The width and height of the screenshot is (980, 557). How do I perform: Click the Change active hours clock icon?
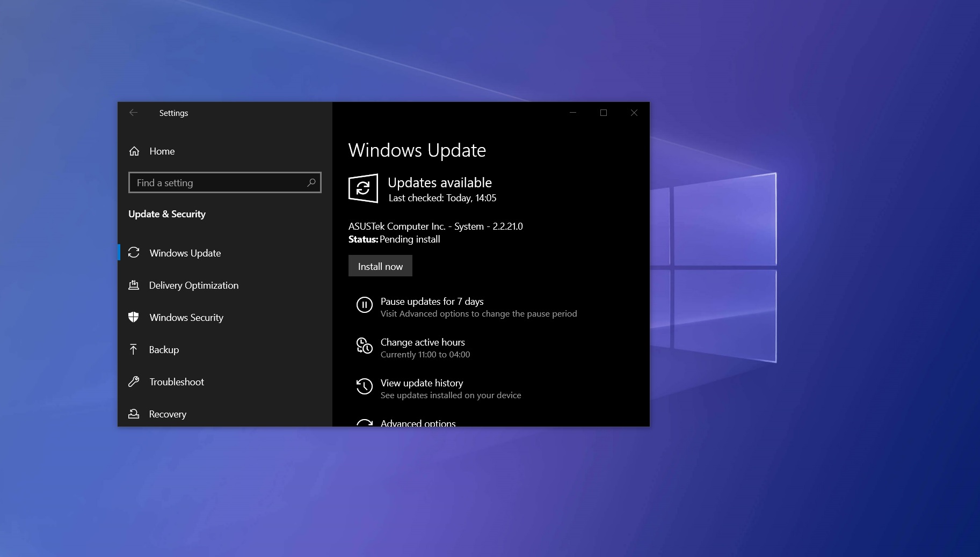[x=365, y=346]
